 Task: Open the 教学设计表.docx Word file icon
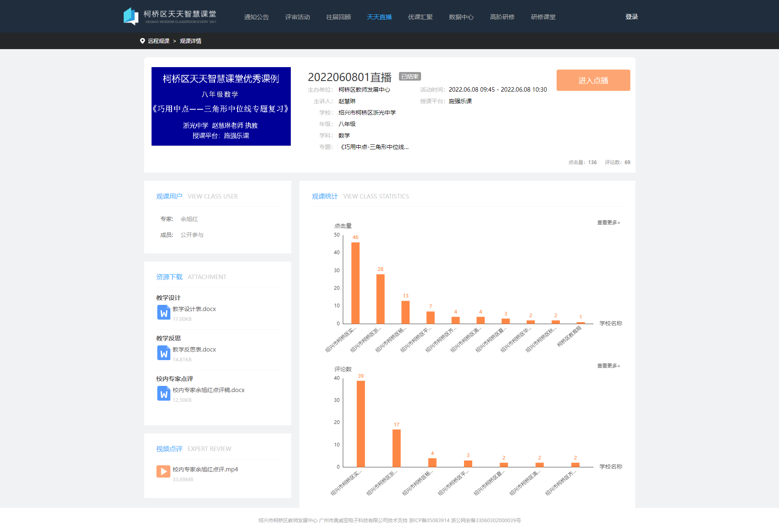click(163, 313)
